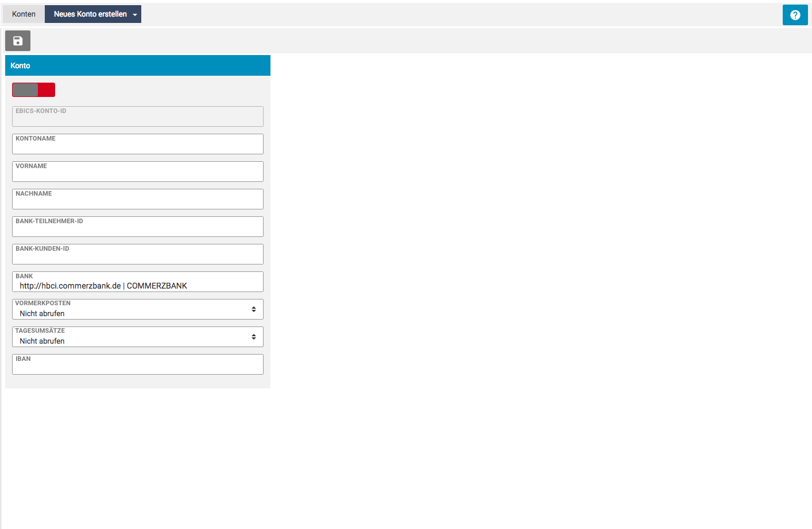Switch to the Konten tab
812x529 pixels.
click(x=24, y=14)
